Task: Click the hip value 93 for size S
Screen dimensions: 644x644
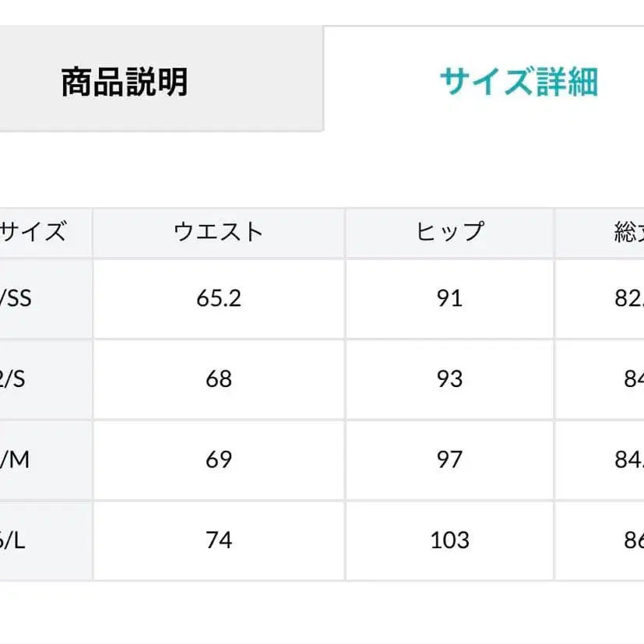Action: (449, 378)
